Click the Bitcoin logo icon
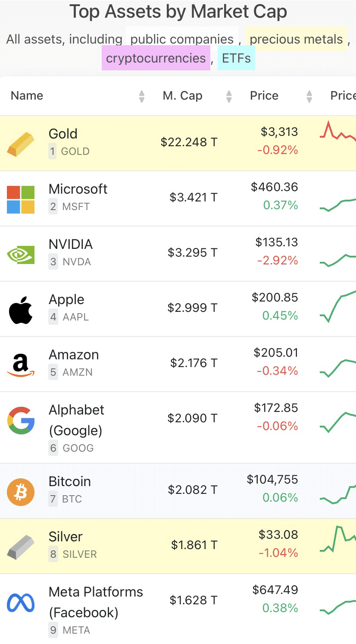The height and width of the screenshot is (644, 356). (21, 492)
